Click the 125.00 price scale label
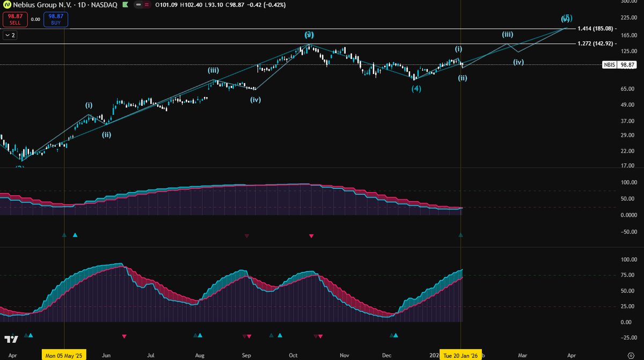The height and width of the screenshot is (360, 644). click(628, 51)
